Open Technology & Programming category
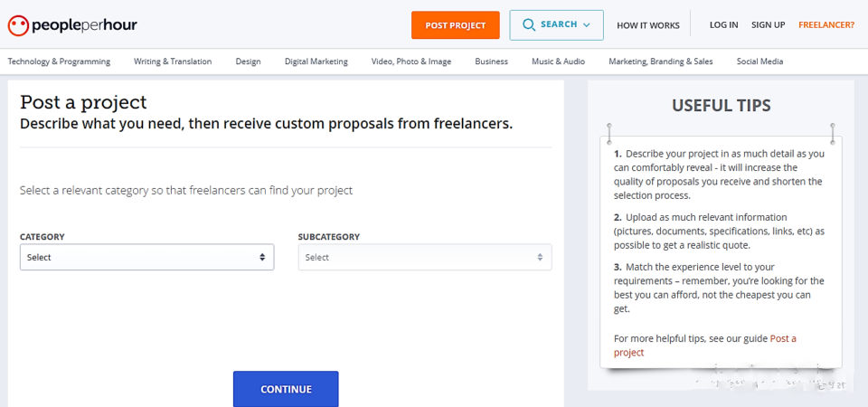The height and width of the screenshot is (407, 868). 59,62
